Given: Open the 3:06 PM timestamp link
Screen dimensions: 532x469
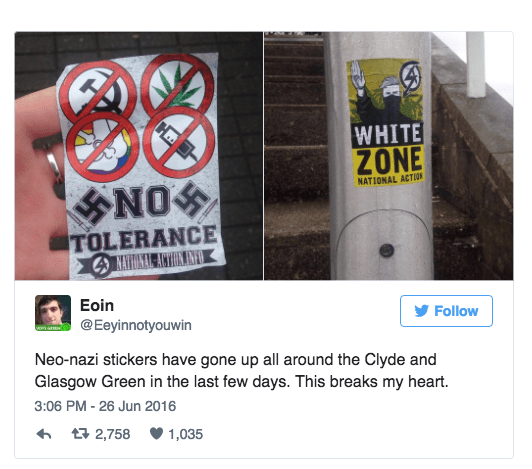Looking at the screenshot, I should pyautogui.click(x=60, y=406).
